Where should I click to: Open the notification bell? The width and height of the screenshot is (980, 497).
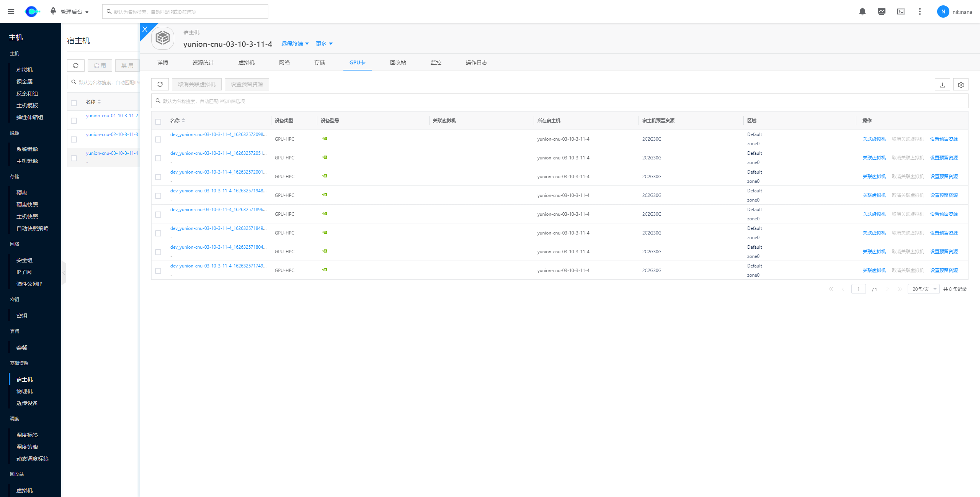(x=862, y=11)
